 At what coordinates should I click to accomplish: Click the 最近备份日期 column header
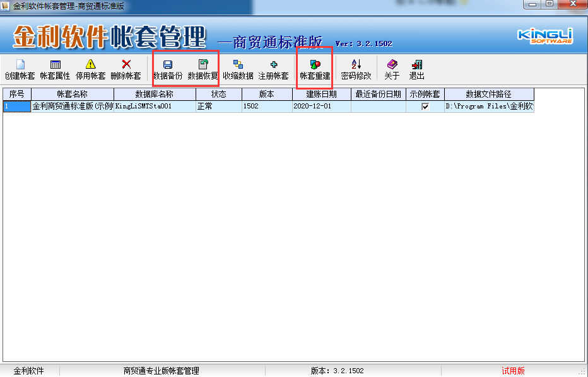[x=379, y=94]
